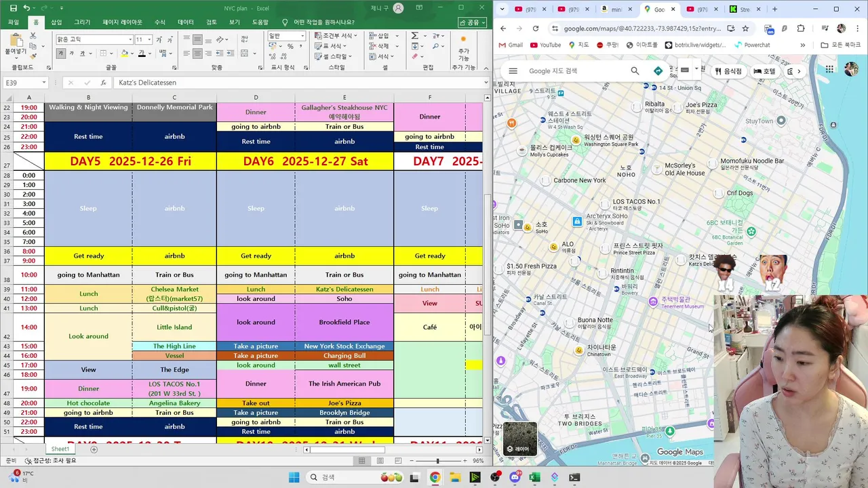Open Windows Start menu
Image resolution: width=868 pixels, height=488 pixels.
(294, 477)
